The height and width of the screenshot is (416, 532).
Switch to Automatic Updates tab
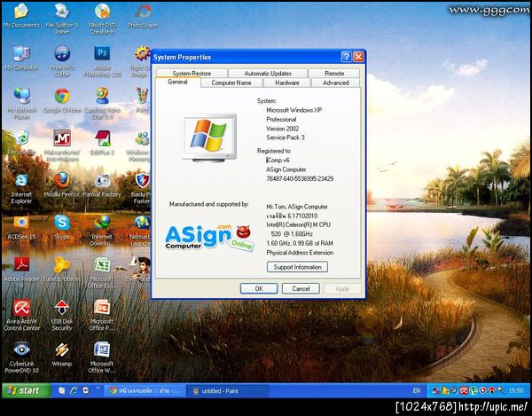pyautogui.click(x=268, y=74)
